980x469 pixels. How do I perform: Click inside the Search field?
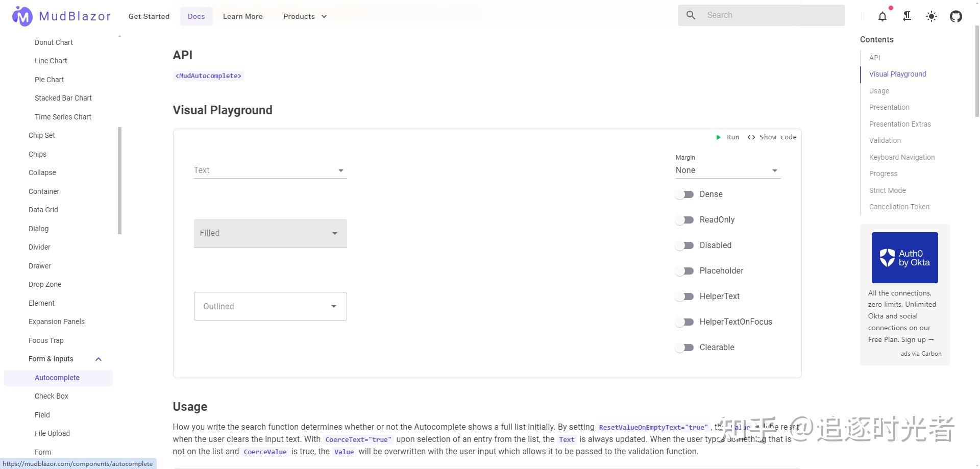(761, 15)
